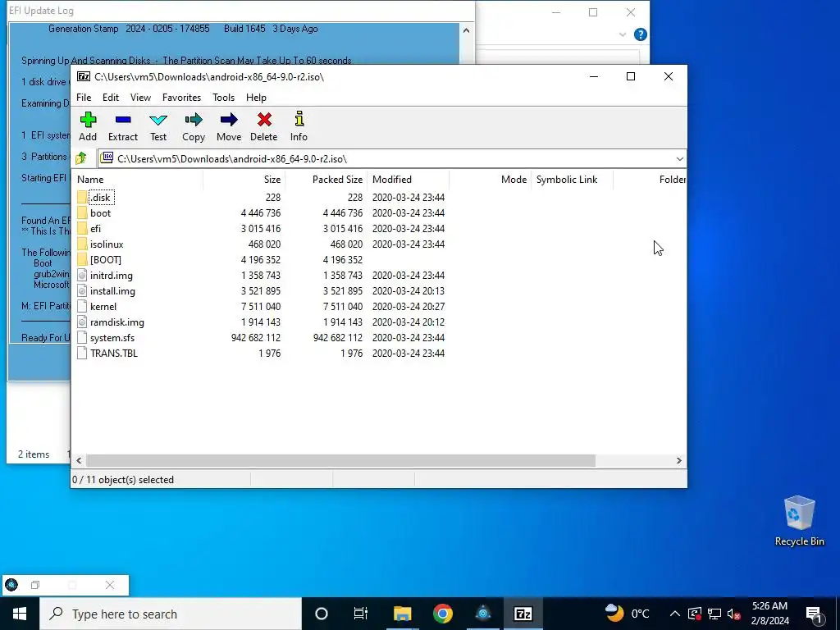Click the isolinux folder icon
This screenshot has height=630, width=840.
click(x=82, y=244)
